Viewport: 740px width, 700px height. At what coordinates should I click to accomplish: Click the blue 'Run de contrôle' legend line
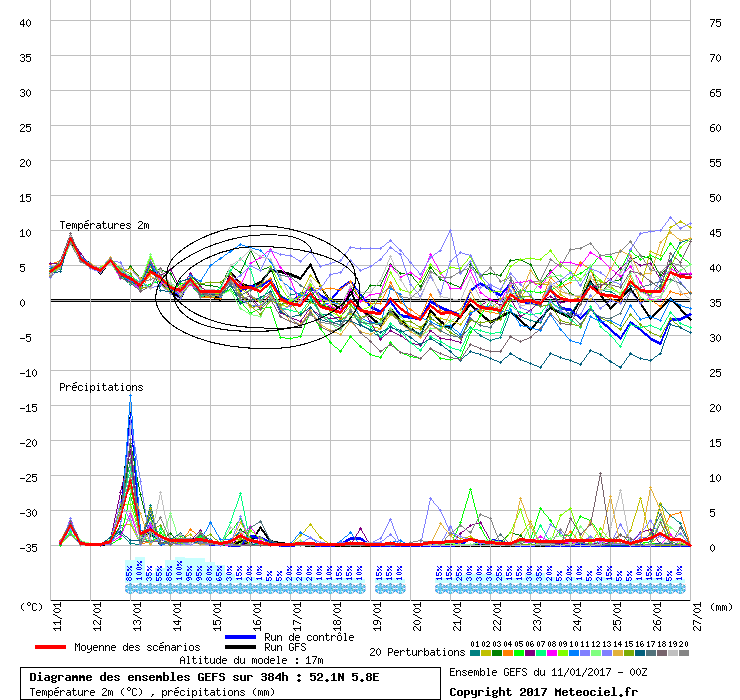pyautogui.click(x=240, y=637)
